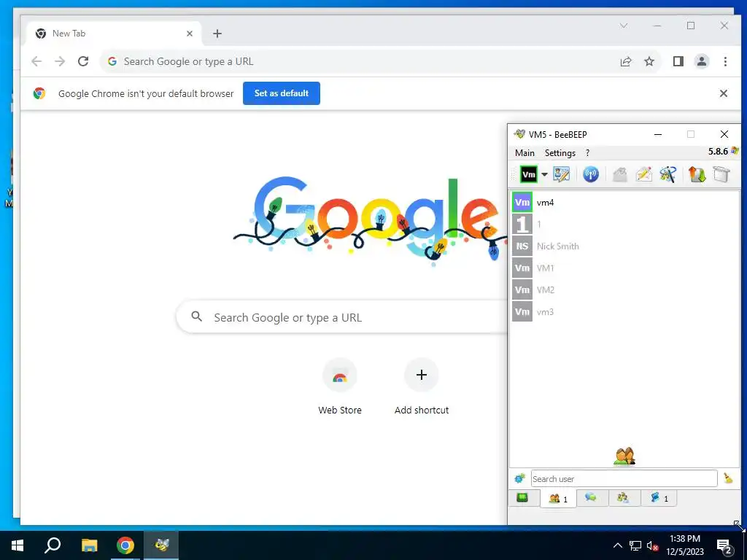Open File Explorer from the taskbar

89,545
